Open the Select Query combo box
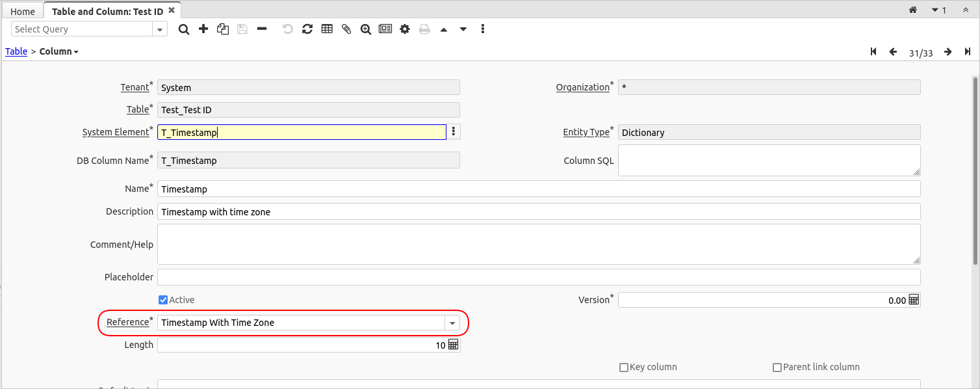 (x=160, y=29)
